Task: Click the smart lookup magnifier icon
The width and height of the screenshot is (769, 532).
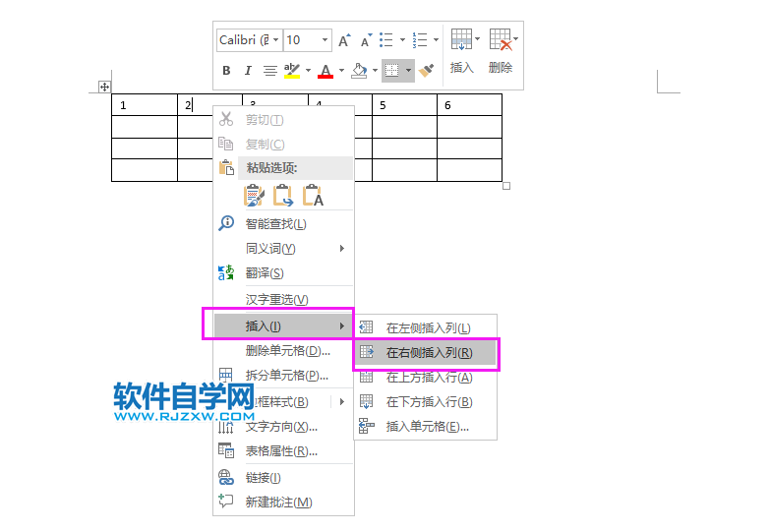Action: click(226, 223)
